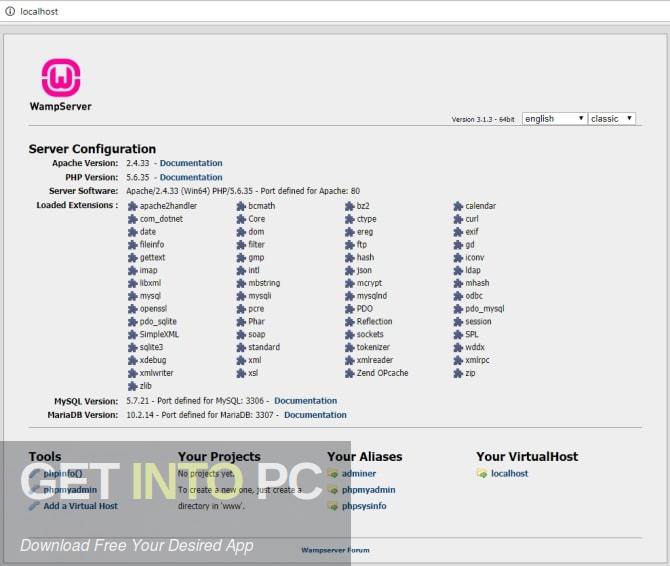Open the english language dropdown
The image size is (670, 566).
point(554,118)
